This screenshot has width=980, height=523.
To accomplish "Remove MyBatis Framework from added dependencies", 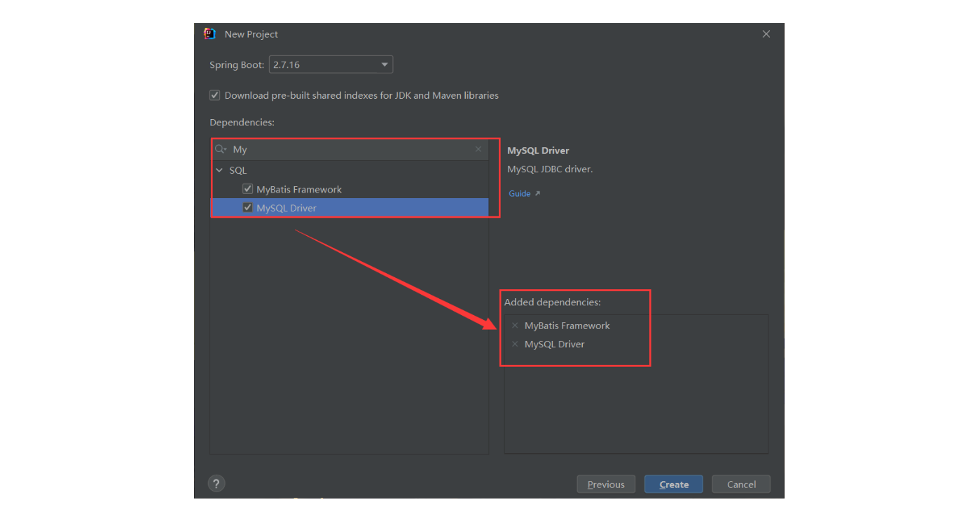I will [x=515, y=326].
